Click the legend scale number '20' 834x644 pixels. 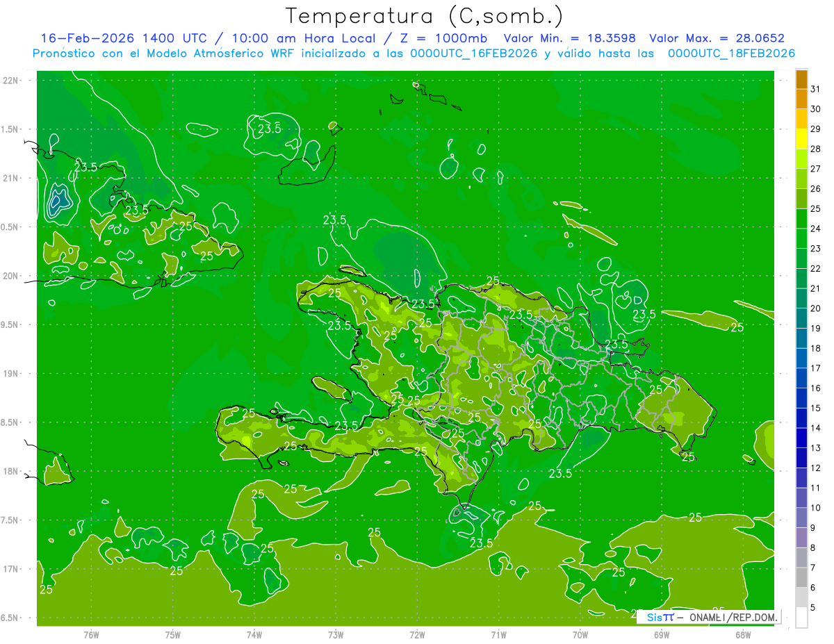816,308
